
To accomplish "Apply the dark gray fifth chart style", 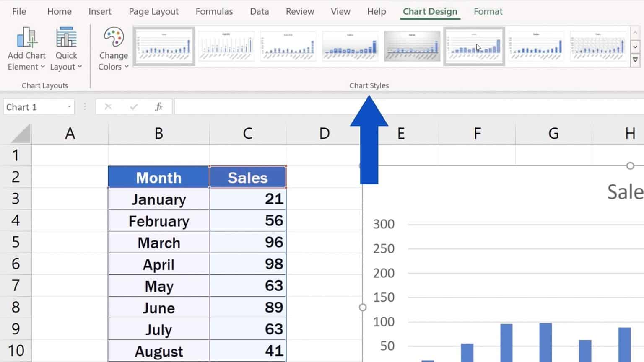I will tap(412, 47).
